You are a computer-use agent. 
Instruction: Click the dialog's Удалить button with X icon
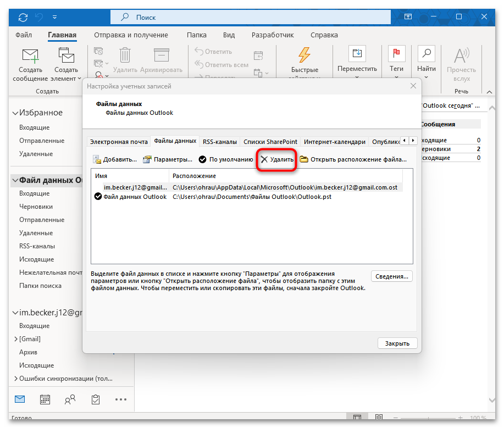(x=277, y=159)
